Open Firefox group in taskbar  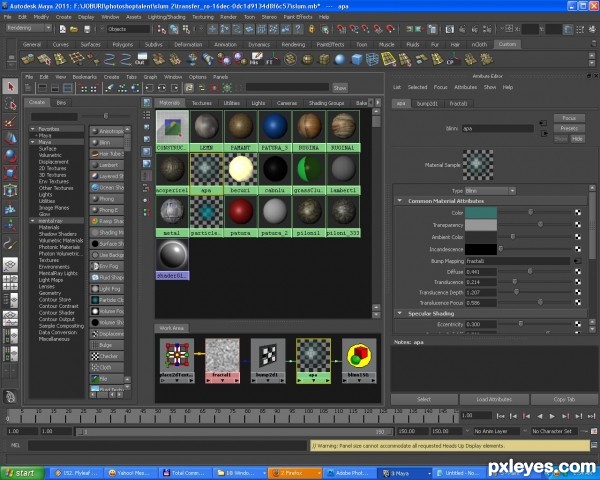pos(295,473)
